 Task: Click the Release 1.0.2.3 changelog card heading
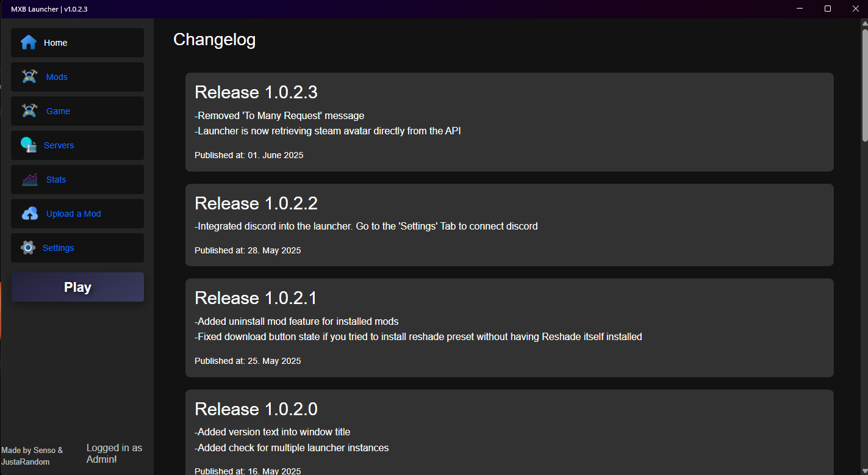(256, 92)
